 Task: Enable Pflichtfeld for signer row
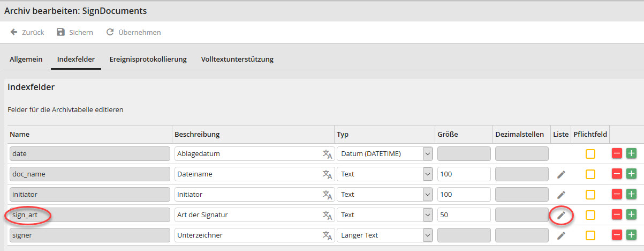(x=590, y=235)
